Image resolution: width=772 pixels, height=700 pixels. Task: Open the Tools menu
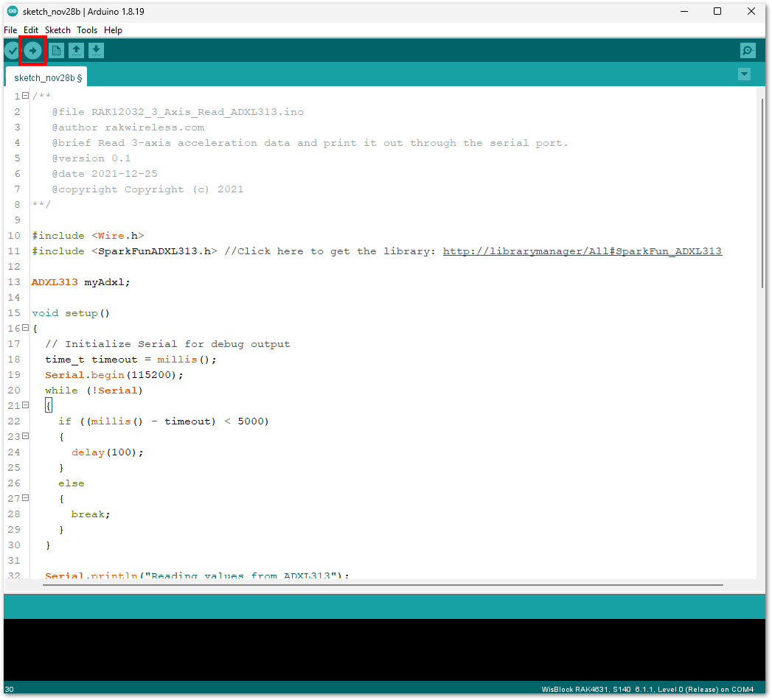tap(87, 30)
